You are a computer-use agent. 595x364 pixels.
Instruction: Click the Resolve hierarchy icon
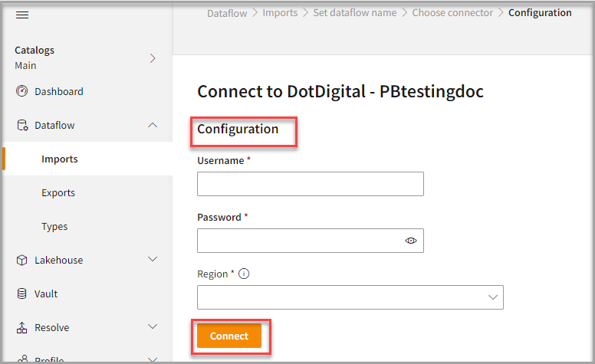tap(22, 328)
